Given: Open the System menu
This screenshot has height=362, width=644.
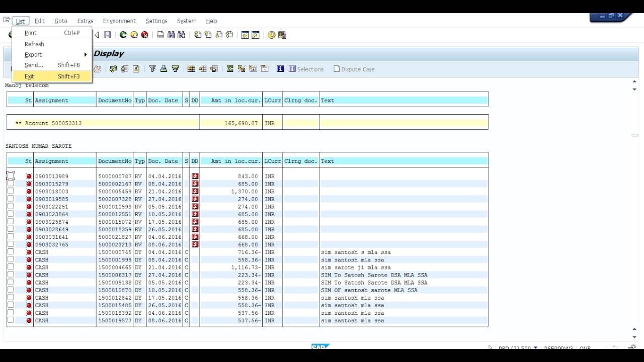Looking at the screenshot, I should coord(187,21).
